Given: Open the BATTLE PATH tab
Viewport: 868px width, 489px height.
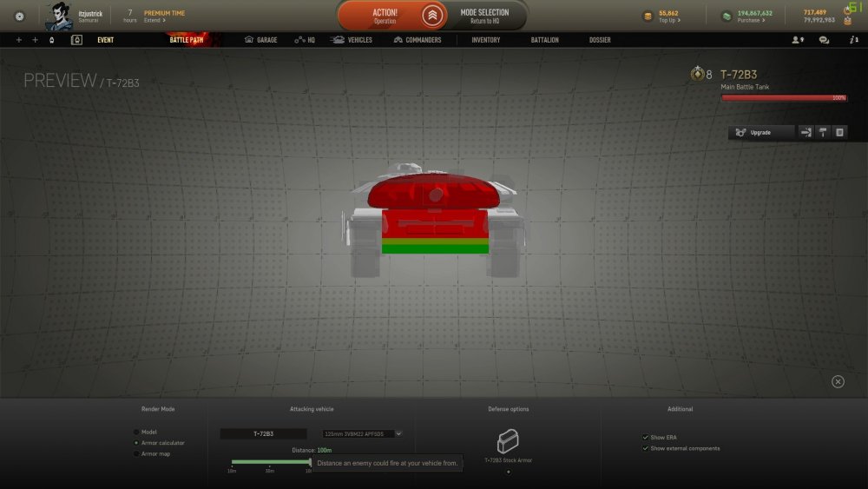Looking at the screenshot, I should tap(187, 40).
